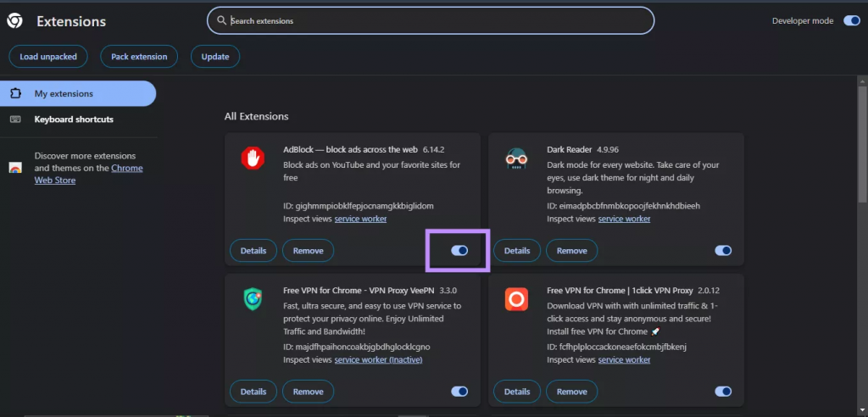Screen dimensions: 868x417
Task: Open Details for Dark Reader
Action: (517, 250)
